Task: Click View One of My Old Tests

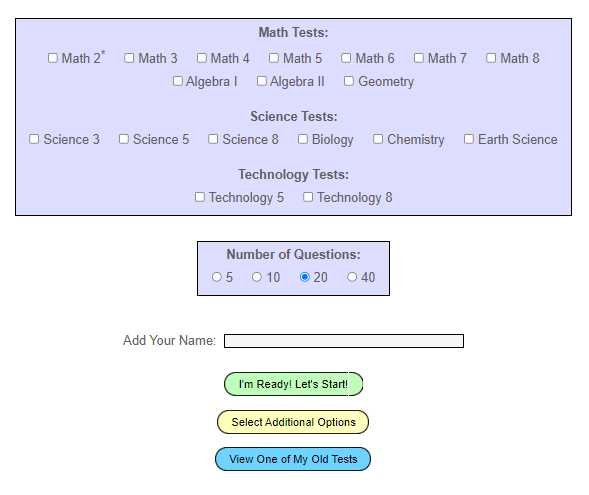Action: pos(293,459)
